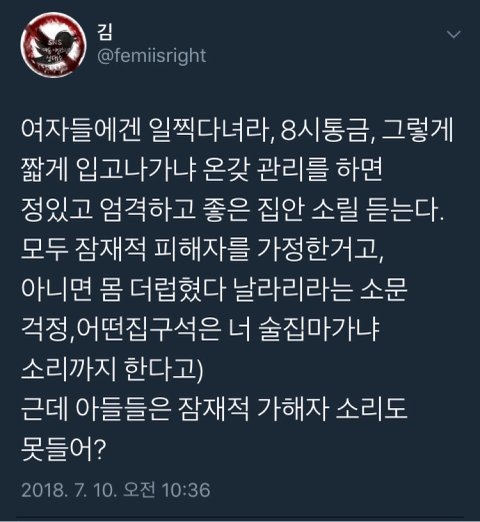This screenshot has width=480, height=522.
Task: Select the line starting 걱정,어떤집구석은
Action: [200, 329]
